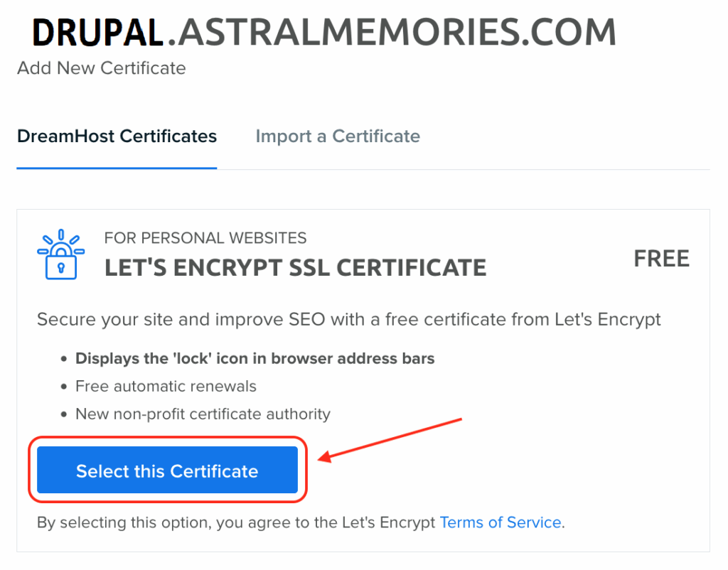Image resolution: width=728 pixels, height=570 pixels.
Task: Open the Import a Certificate tab
Action: click(x=338, y=136)
